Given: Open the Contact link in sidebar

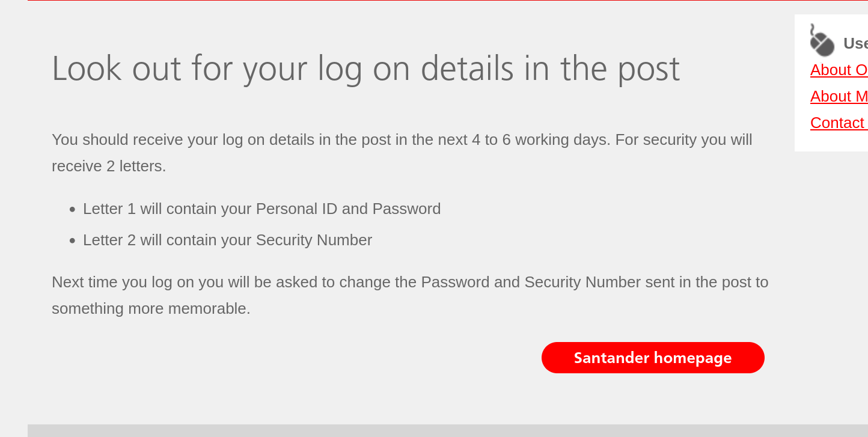Looking at the screenshot, I should click(x=839, y=123).
